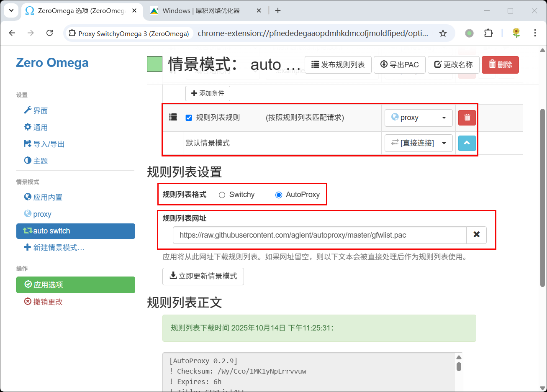Click the green profile color swatch
Screen dimensions: 547x392
[154, 64]
